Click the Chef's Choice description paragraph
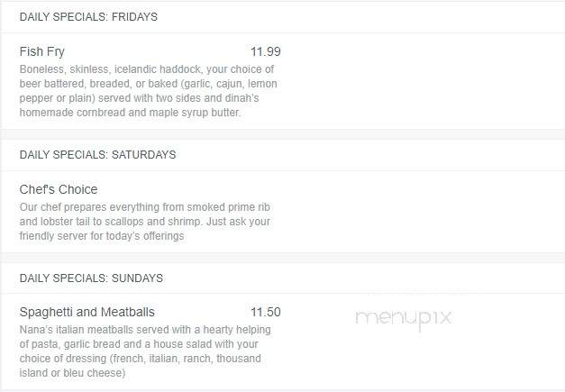 tap(145, 222)
